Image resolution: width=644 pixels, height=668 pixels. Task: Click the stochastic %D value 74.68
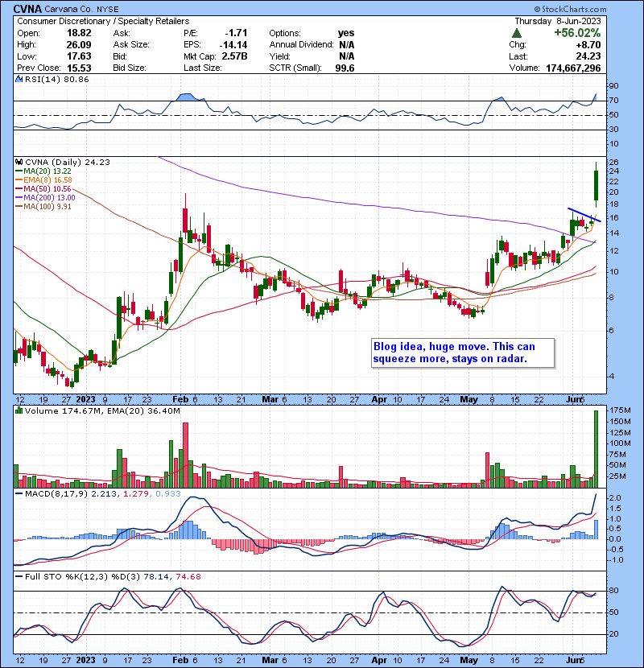[188, 576]
